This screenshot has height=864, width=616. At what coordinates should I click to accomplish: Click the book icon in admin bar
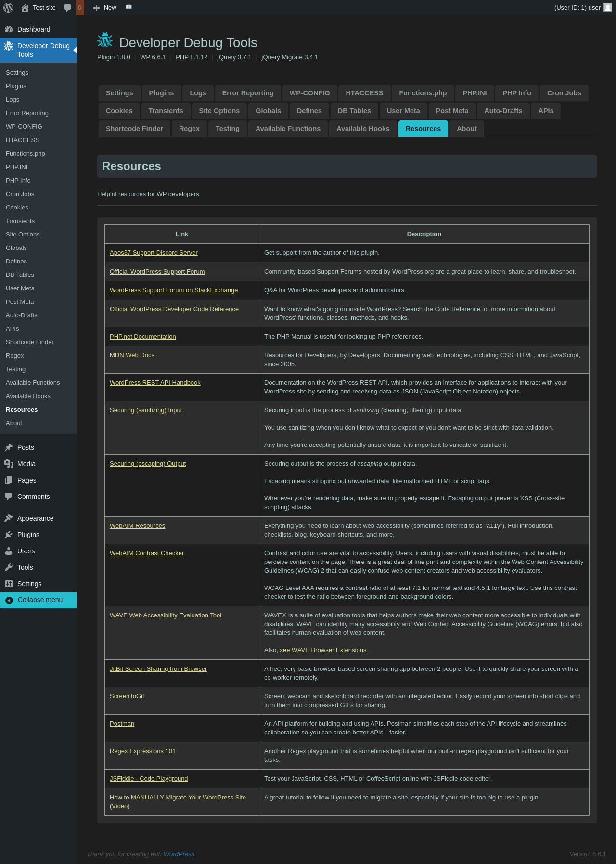[x=128, y=7]
